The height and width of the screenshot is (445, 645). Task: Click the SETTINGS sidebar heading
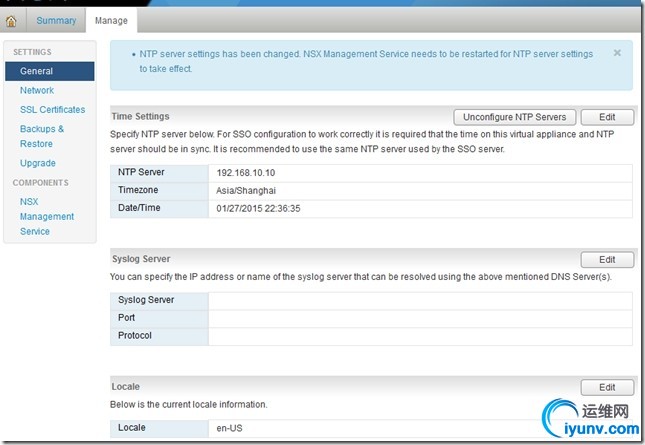click(x=32, y=52)
